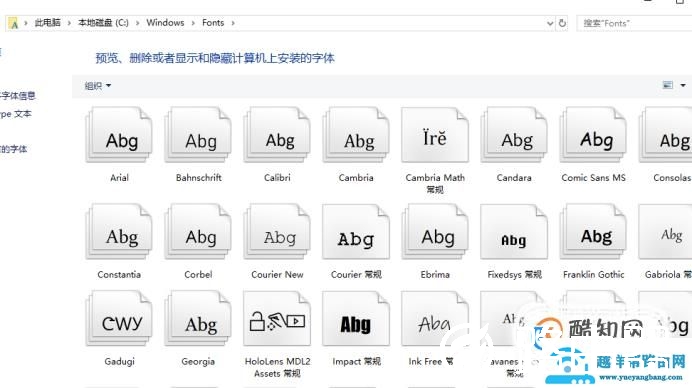This screenshot has height=388, width=692.
Task: Select the Bahnschrift font icon
Action: coord(198,135)
